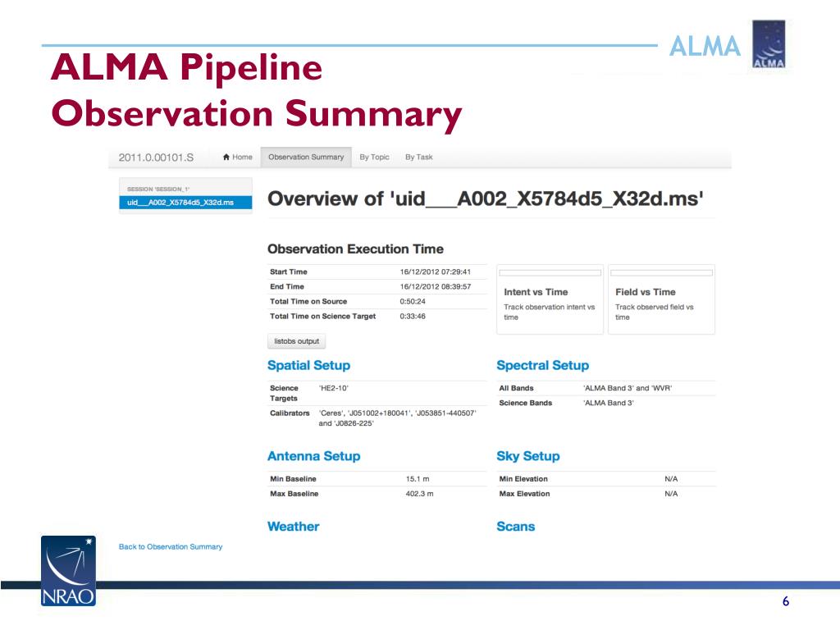Open the Spatial Setup section link
The height and width of the screenshot is (630, 840).
tap(308, 365)
